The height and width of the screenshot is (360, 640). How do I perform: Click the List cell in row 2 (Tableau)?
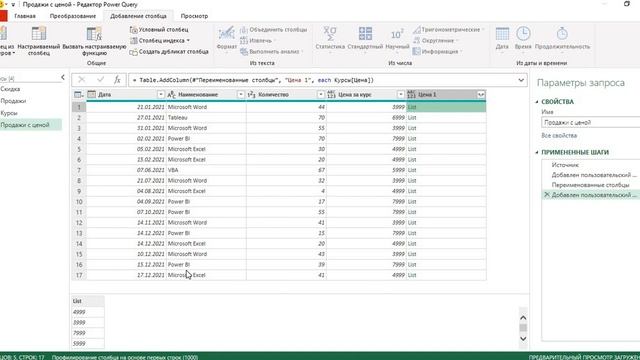click(x=446, y=118)
